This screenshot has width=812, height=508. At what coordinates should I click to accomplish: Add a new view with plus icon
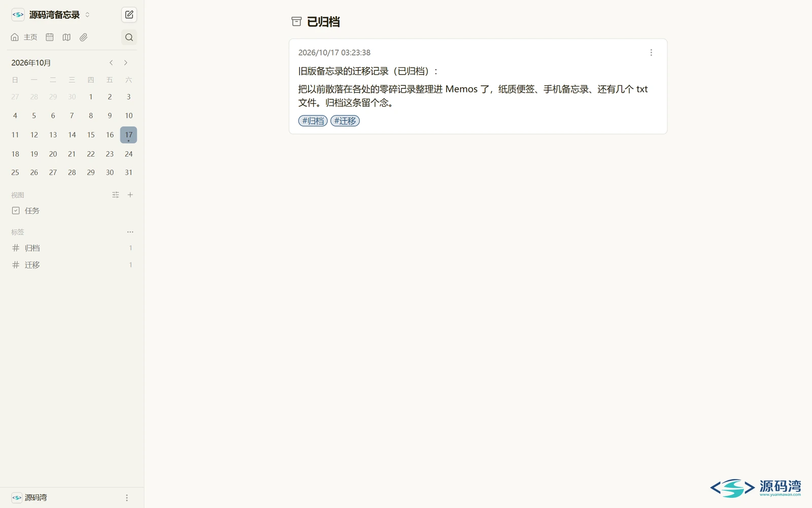click(x=130, y=195)
